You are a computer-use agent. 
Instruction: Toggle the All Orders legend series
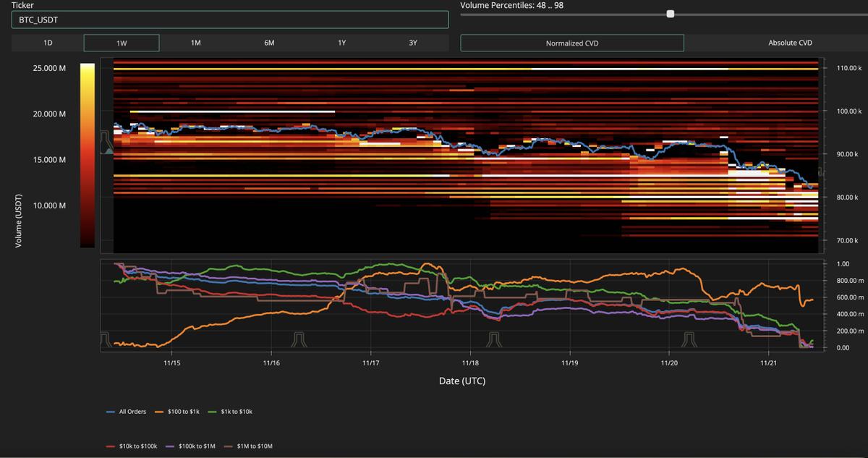tap(132, 412)
